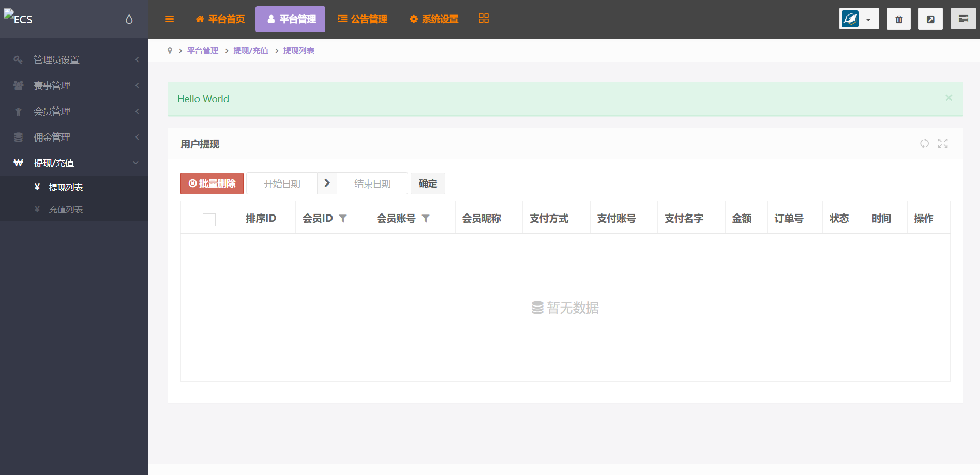Expand the 用户提现 panel to fullscreen
This screenshot has width=980, height=475.
943,143
